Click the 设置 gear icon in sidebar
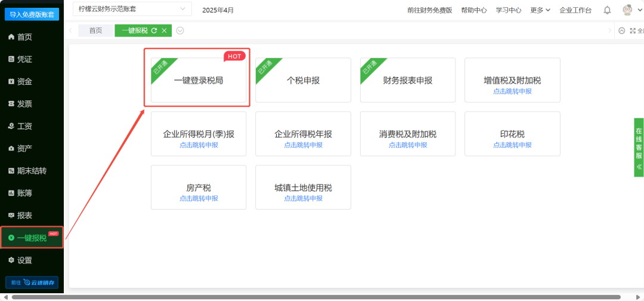This screenshot has width=644, height=301. coord(11,260)
